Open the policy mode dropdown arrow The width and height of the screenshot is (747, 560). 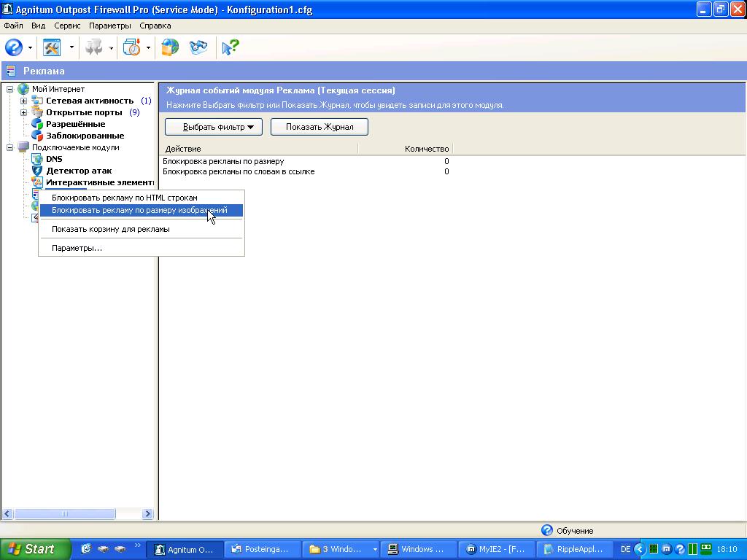[x=30, y=47]
